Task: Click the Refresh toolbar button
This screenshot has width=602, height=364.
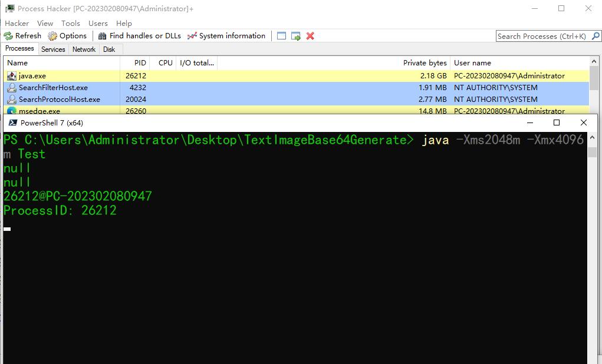Action: pos(23,36)
